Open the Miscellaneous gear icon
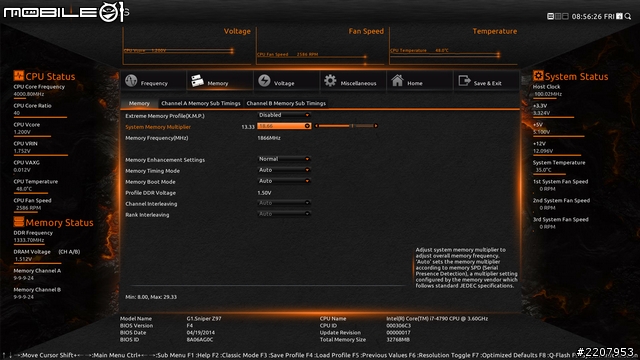640x360 pixels. coord(330,80)
